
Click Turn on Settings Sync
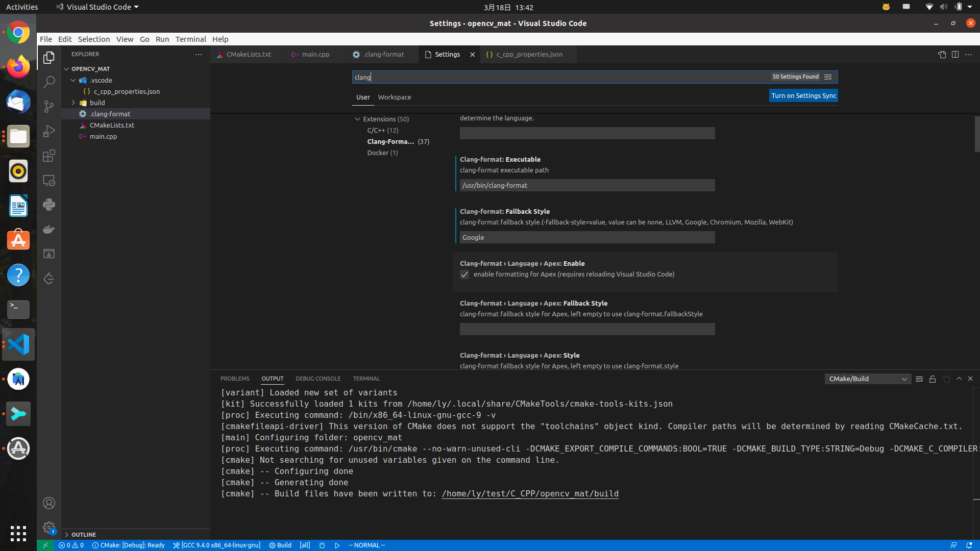[x=803, y=95]
